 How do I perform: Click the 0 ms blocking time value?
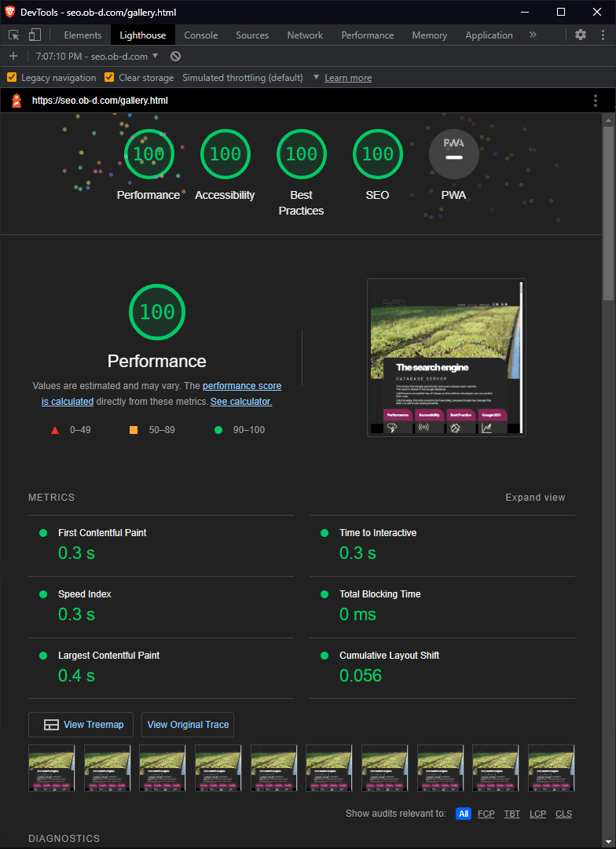(357, 614)
